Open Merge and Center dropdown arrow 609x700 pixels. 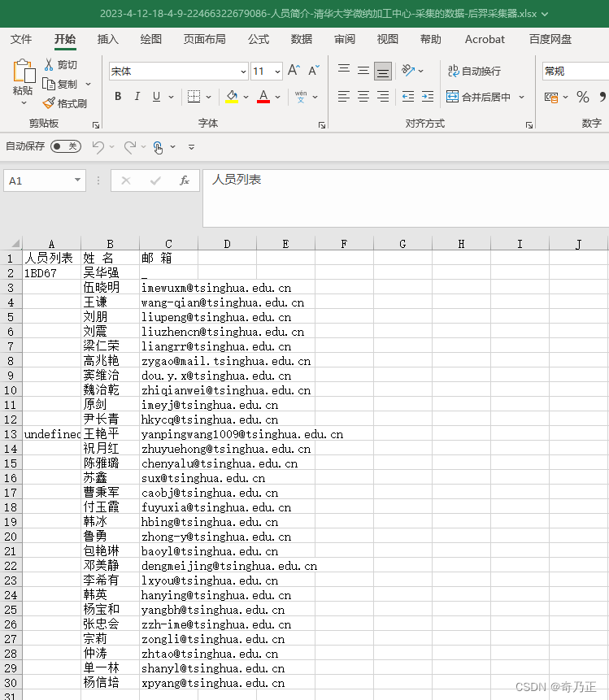pos(521,97)
